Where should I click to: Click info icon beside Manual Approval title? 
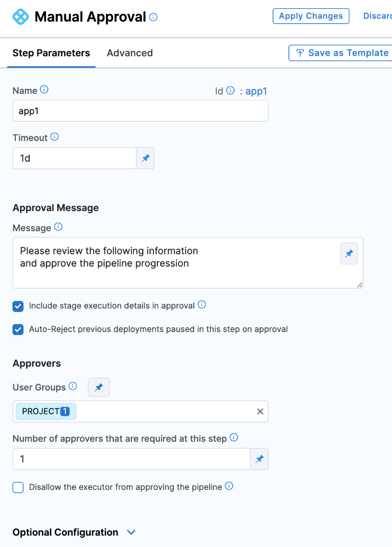point(154,17)
